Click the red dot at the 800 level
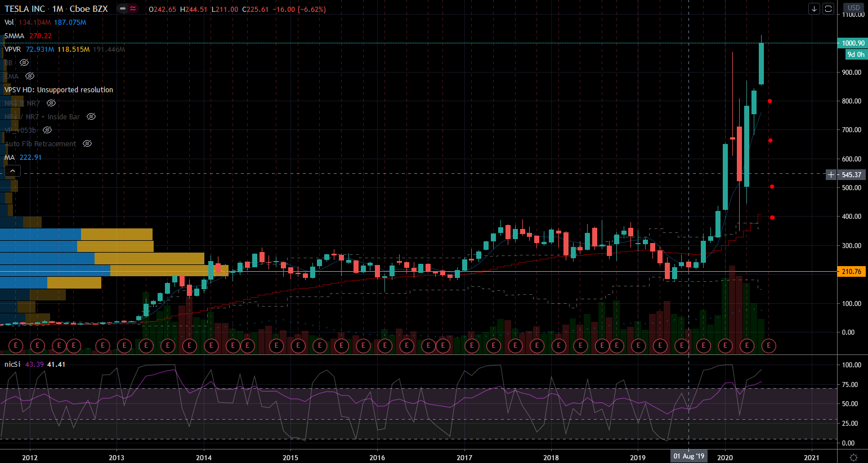This screenshot has width=868, height=463. (769, 101)
